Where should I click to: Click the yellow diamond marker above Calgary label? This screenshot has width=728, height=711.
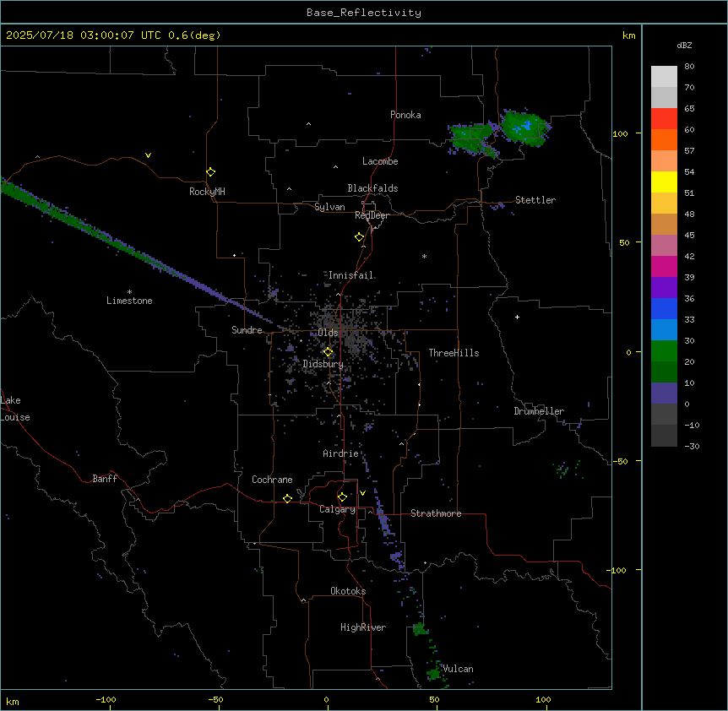pos(342,497)
